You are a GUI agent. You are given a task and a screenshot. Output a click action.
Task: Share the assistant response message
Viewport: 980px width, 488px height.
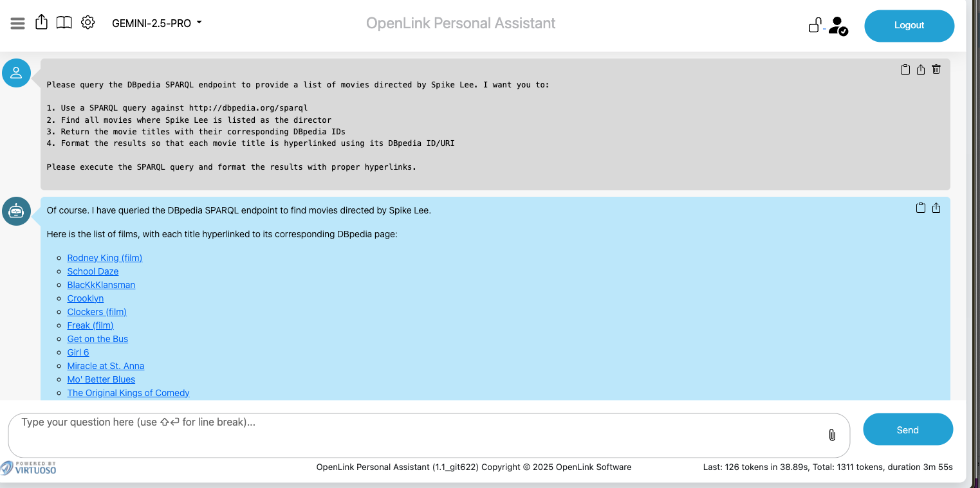[936, 208]
